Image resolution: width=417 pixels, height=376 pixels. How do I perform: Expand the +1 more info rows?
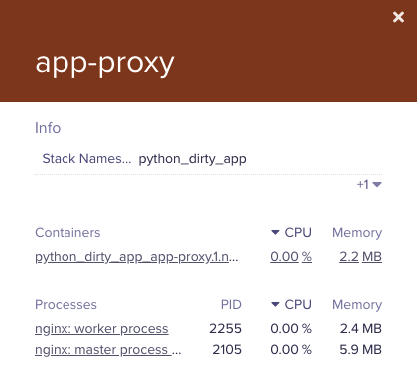pos(369,184)
